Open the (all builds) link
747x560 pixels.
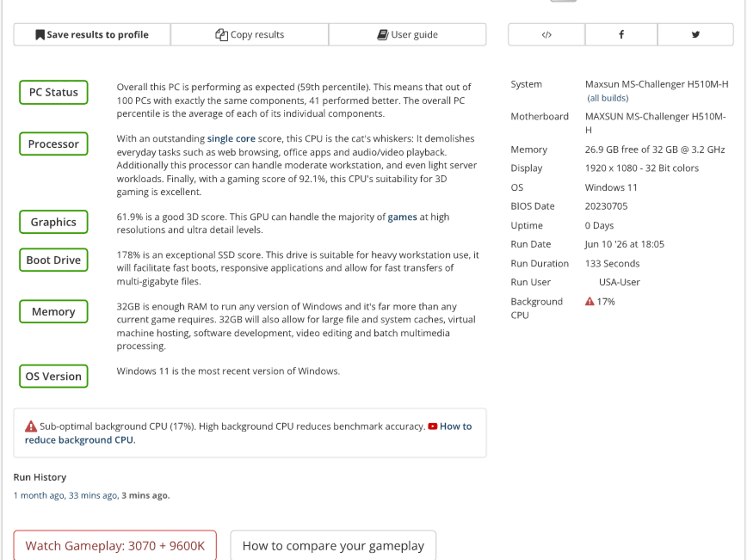tap(608, 98)
